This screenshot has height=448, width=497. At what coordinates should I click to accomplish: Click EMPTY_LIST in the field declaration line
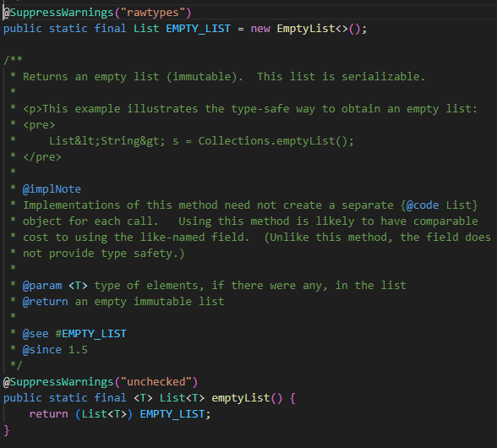click(x=198, y=29)
